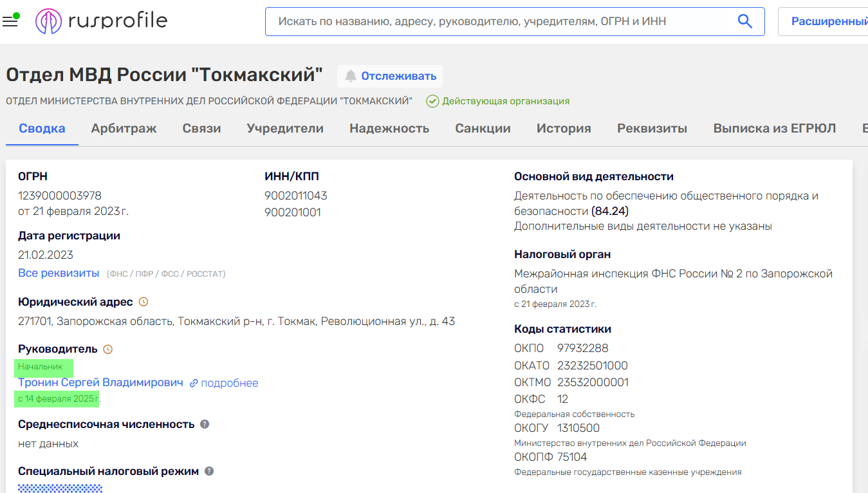Click the rusprofile logo
Viewport: 868px width, 493px height.
pos(102,21)
